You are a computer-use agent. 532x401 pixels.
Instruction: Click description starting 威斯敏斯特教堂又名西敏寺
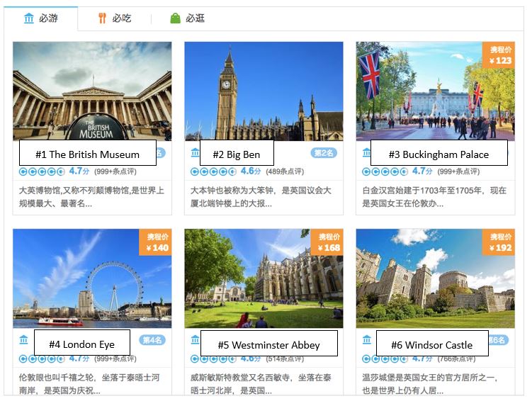click(261, 384)
